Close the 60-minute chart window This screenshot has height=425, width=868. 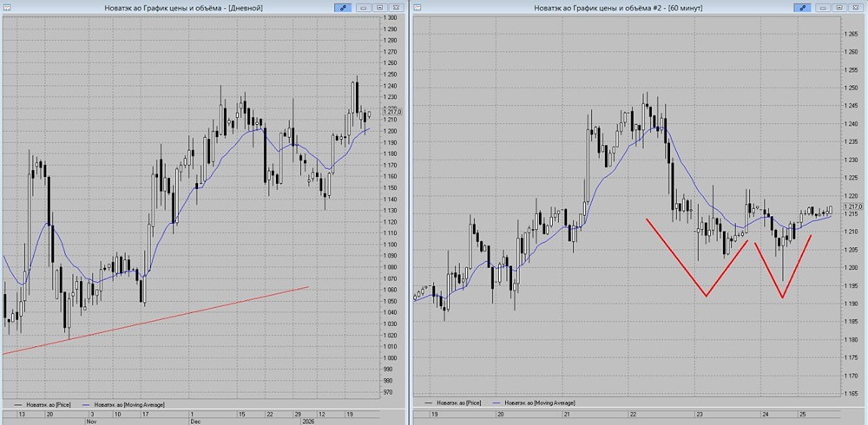pos(856,8)
